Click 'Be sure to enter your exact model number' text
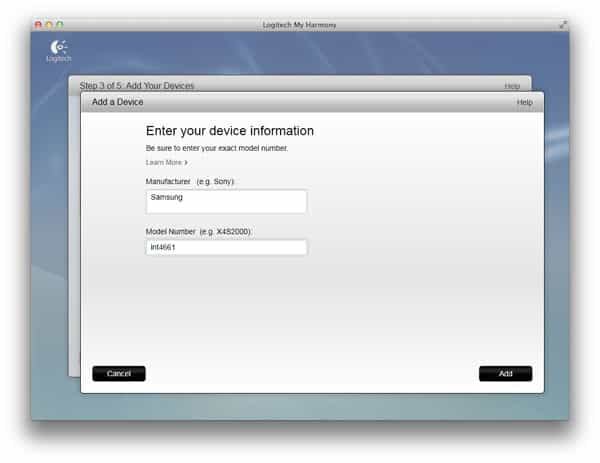 (217, 148)
